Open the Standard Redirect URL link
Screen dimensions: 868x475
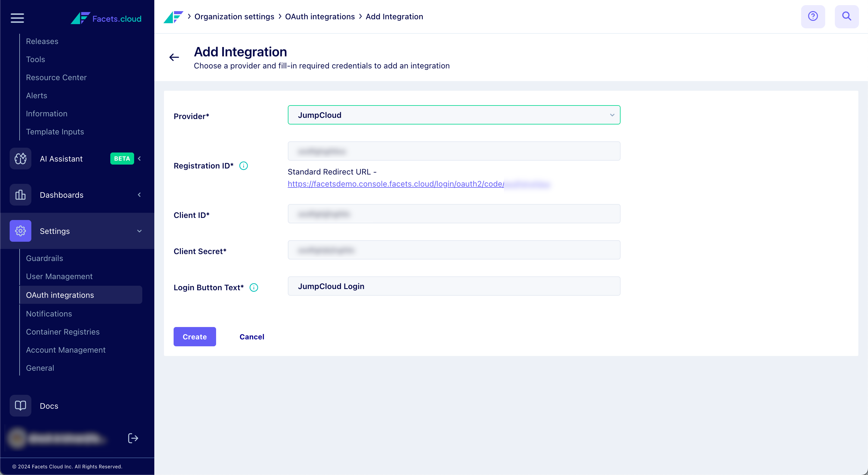pyautogui.click(x=419, y=184)
